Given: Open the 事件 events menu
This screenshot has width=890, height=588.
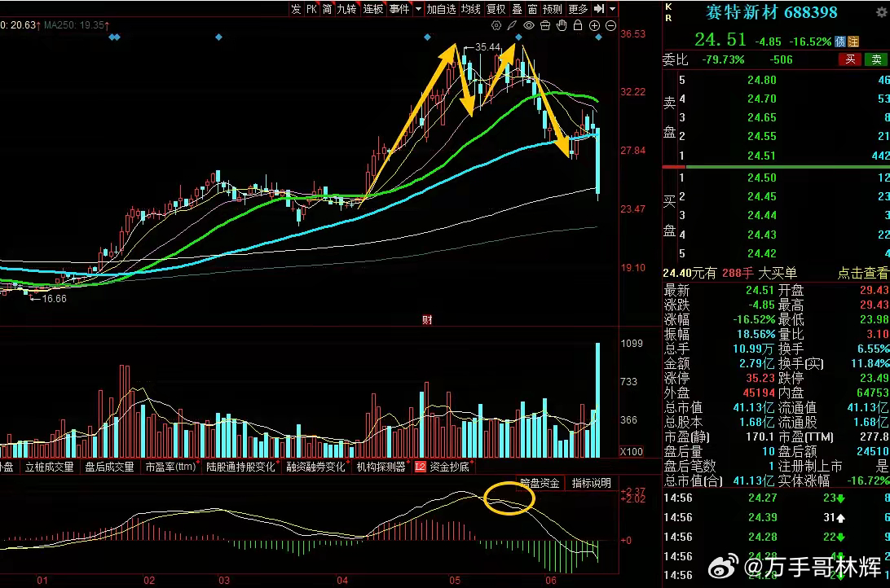Looking at the screenshot, I should coord(399,9).
